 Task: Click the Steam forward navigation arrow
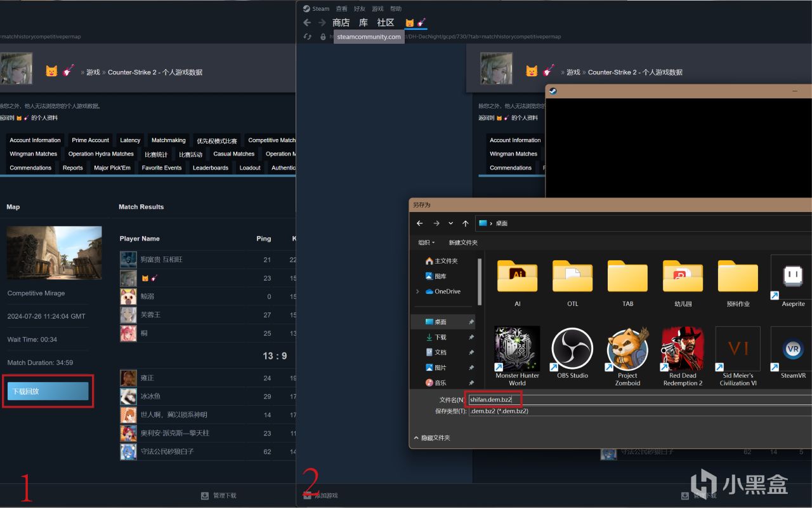[x=322, y=23]
